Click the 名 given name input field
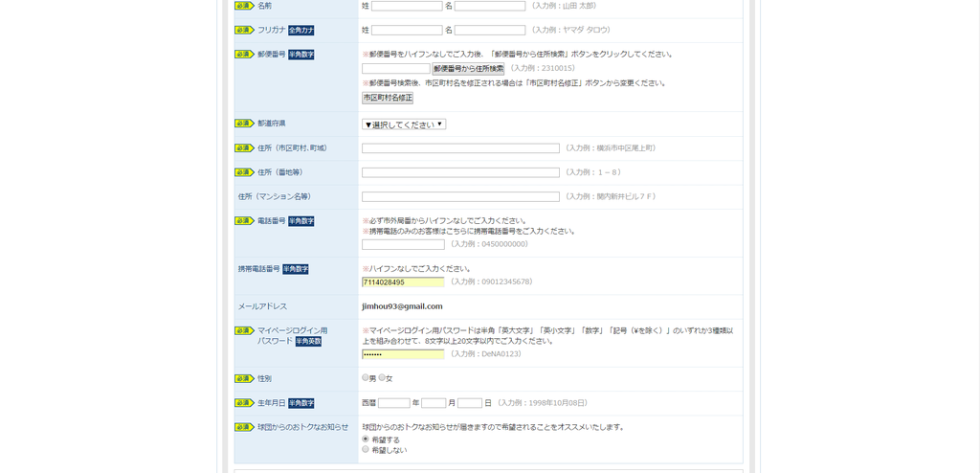This screenshot has height=473, width=980. point(490,7)
